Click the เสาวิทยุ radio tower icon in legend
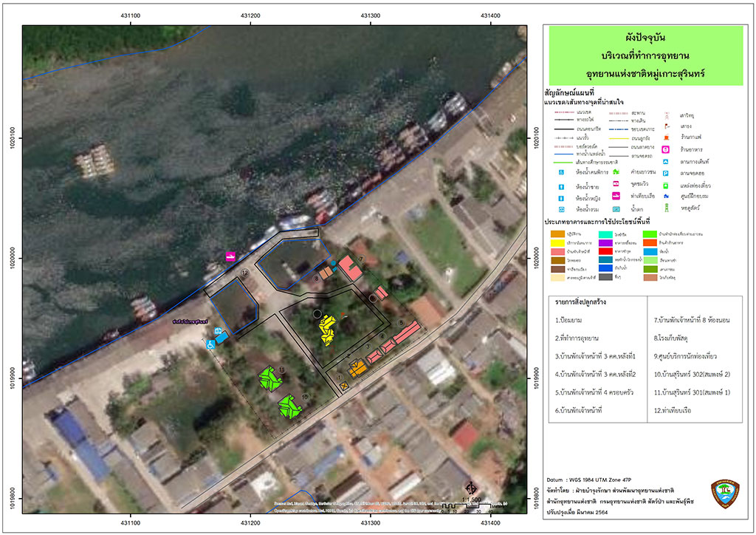Image resolution: width=756 pixels, height=535 pixels. pos(667,115)
